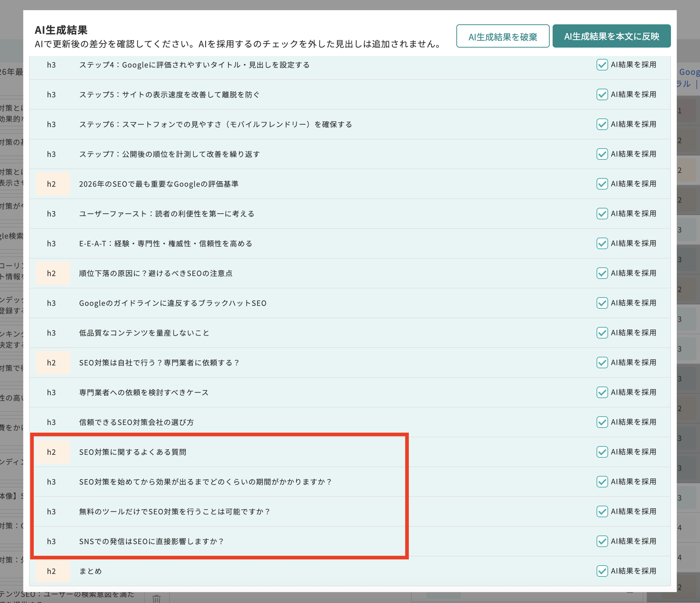Toggle checkbox for ユーザーファースト heading
Image resolution: width=700 pixels, height=603 pixels.
click(x=602, y=214)
